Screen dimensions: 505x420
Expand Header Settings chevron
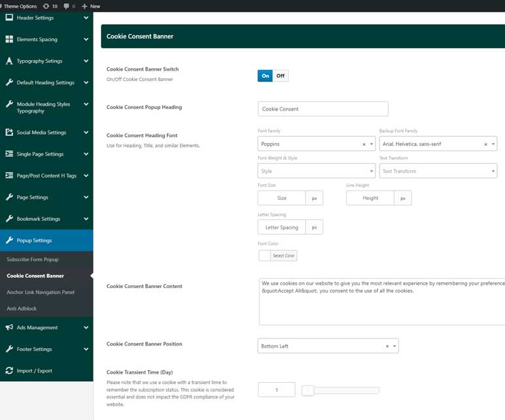(x=86, y=18)
